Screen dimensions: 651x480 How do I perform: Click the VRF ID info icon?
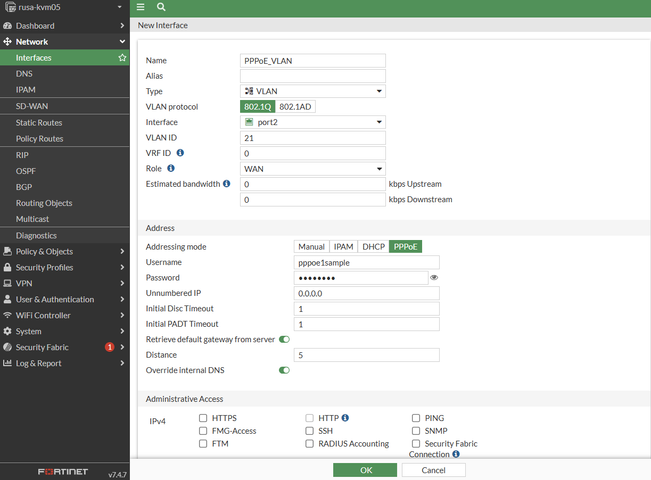click(181, 153)
